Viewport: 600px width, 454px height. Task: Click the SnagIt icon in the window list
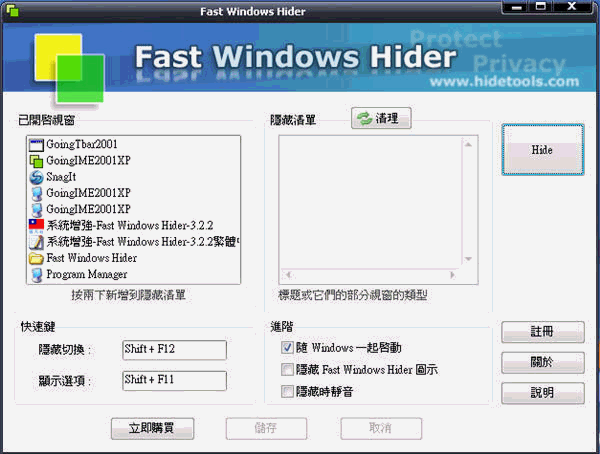click(37, 177)
